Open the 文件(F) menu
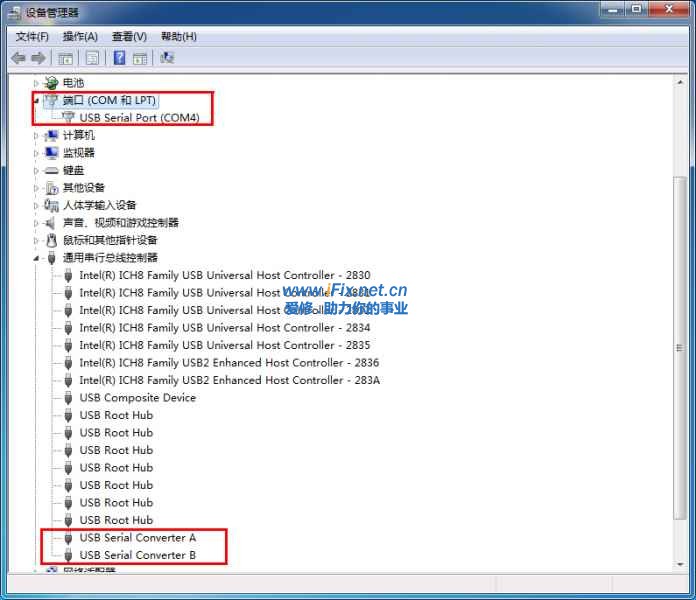Screen dimensions: 696x600 [32, 36]
